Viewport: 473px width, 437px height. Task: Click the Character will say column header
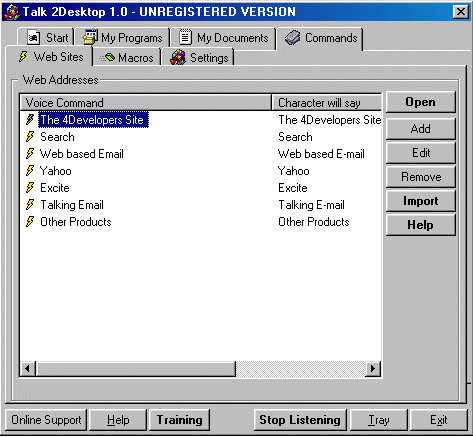(x=327, y=103)
